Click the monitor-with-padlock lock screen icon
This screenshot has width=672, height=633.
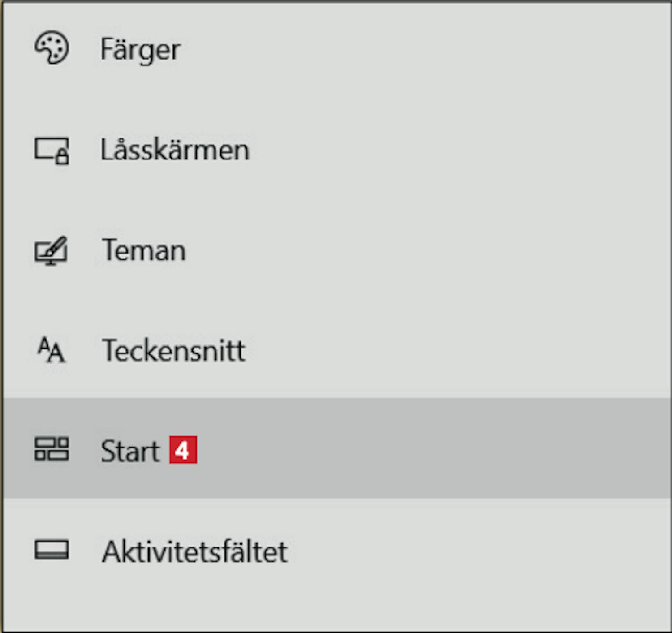point(52,150)
